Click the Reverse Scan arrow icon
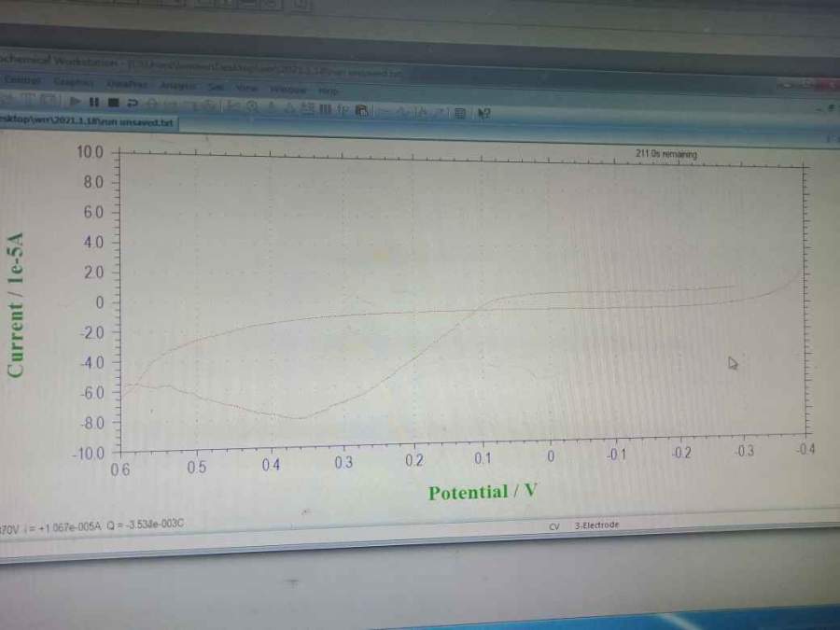840x630 pixels. click(133, 103)
